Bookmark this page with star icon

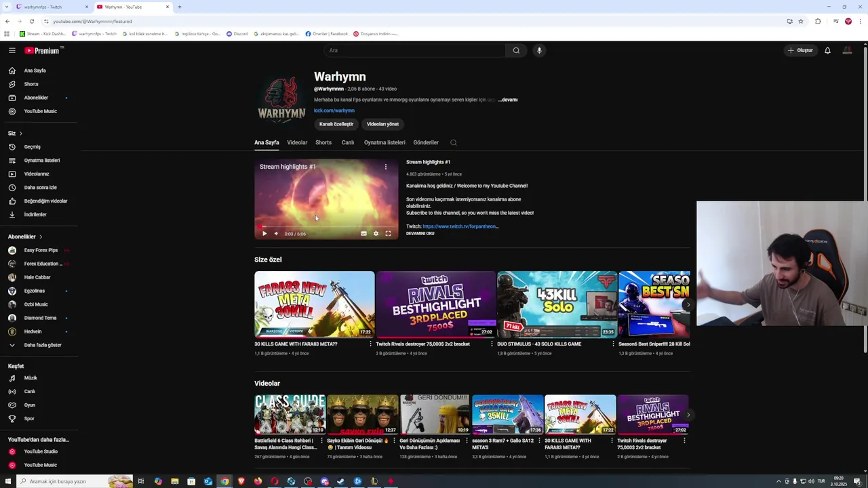click(801, 21)
